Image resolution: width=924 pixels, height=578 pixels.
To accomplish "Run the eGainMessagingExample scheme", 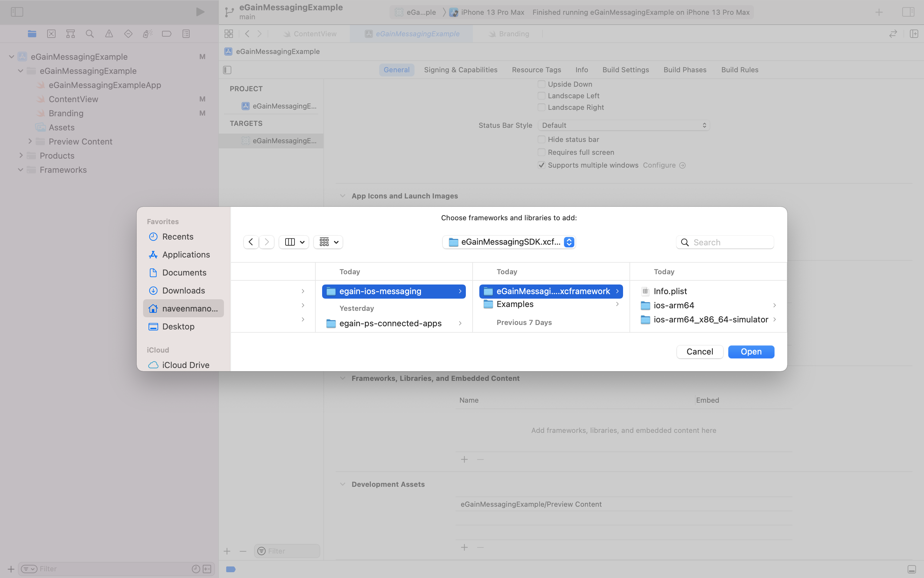I will pos(200,12).
